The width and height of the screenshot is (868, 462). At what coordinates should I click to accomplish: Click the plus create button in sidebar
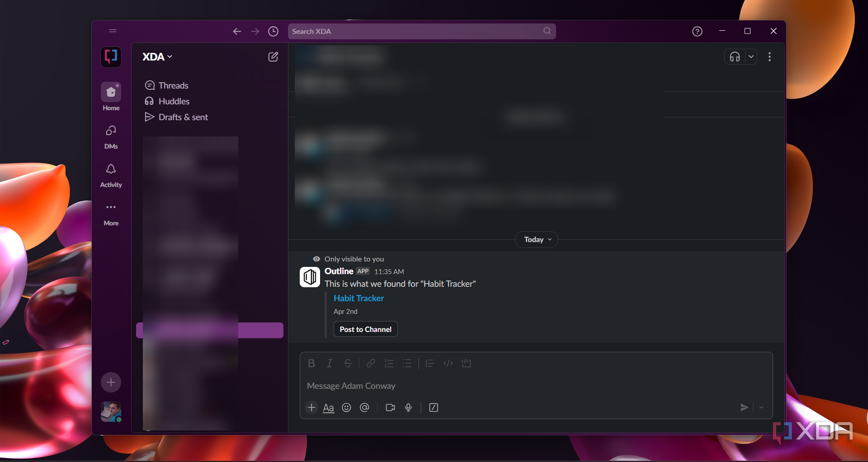pos(111,383)
